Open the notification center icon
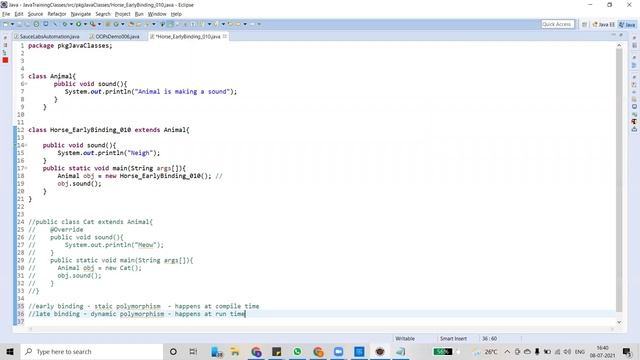 point(627,351)
